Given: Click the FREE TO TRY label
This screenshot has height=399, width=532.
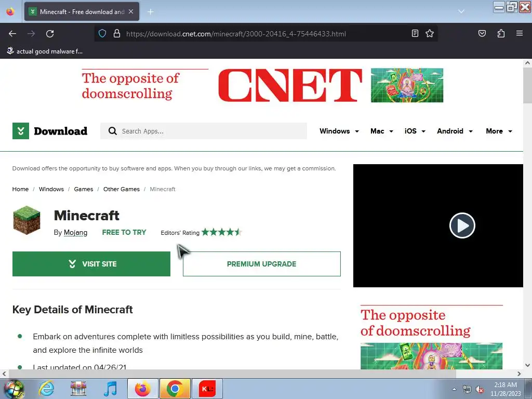Looking at the screenshot, I should coord(124,232).
